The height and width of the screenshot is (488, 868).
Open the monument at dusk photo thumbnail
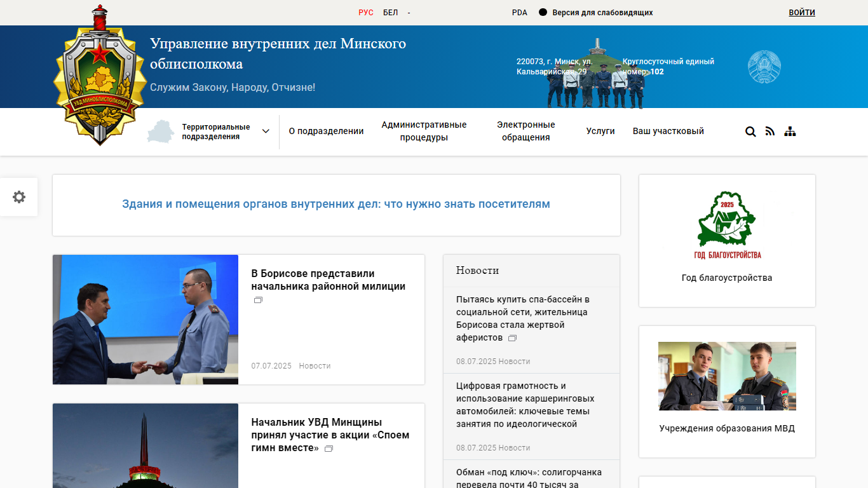146,445
